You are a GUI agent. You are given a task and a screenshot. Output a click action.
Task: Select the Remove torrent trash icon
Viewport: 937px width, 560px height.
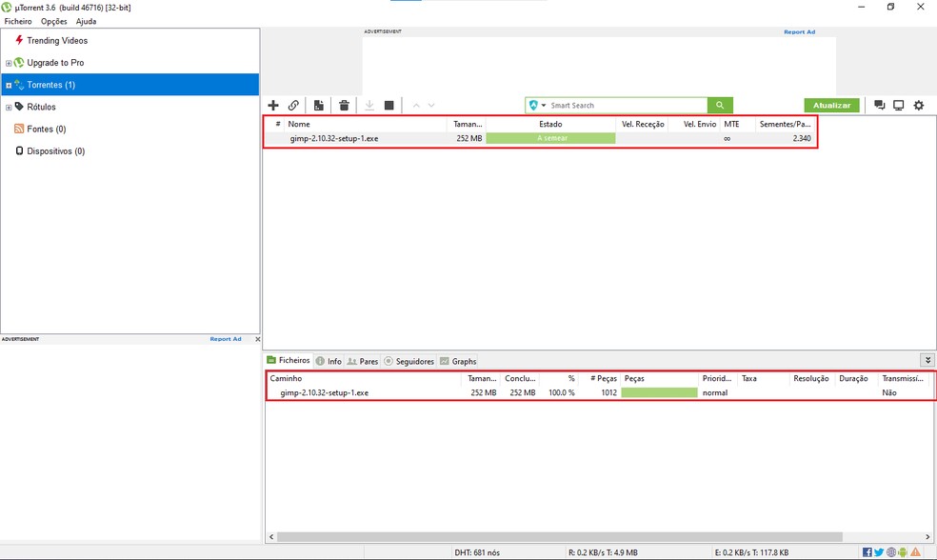[343, 105]
